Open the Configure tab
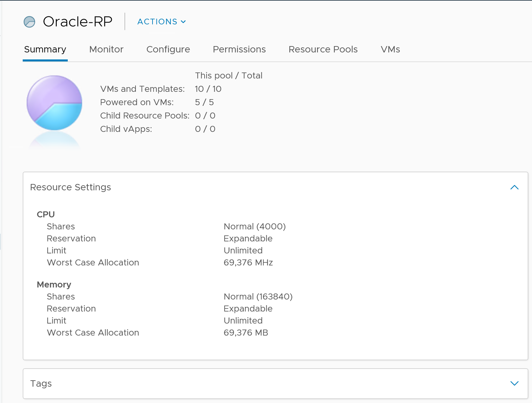This screenshot has width=532, height=403. coord(168,49)
